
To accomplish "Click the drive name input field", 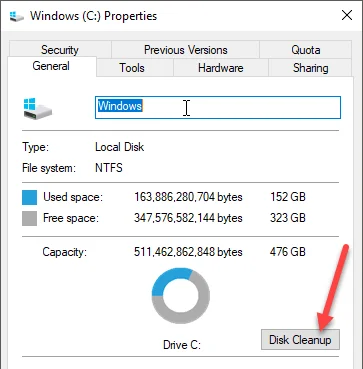I will pyautogui.click(x=218, y=107).
